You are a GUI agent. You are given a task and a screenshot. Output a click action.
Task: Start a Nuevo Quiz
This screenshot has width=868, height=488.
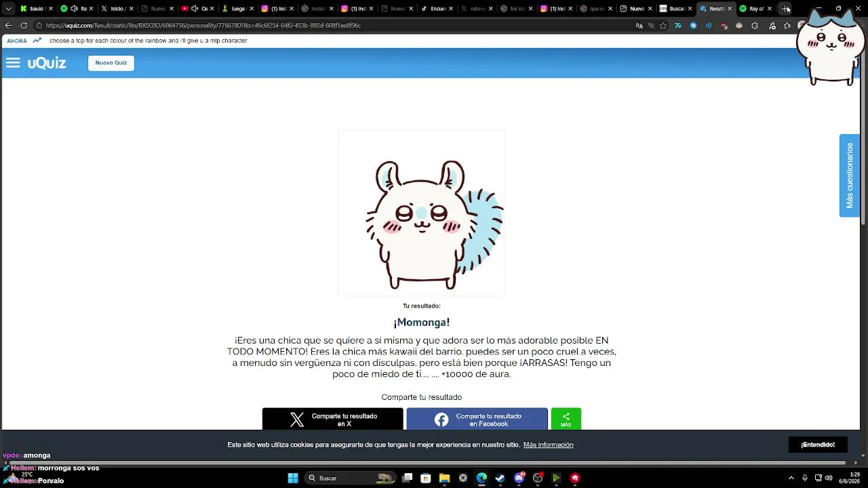[111, 63]
